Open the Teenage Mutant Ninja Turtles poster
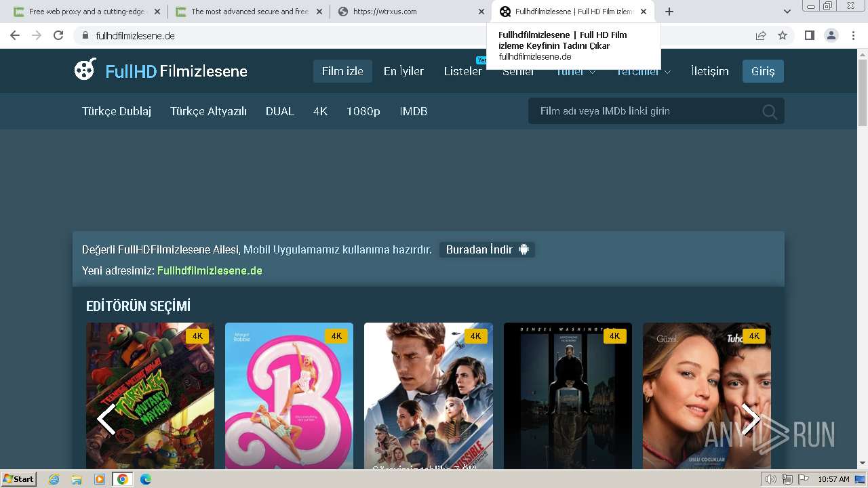This screenshot has height=488, width=868. (x=150, y=396)
